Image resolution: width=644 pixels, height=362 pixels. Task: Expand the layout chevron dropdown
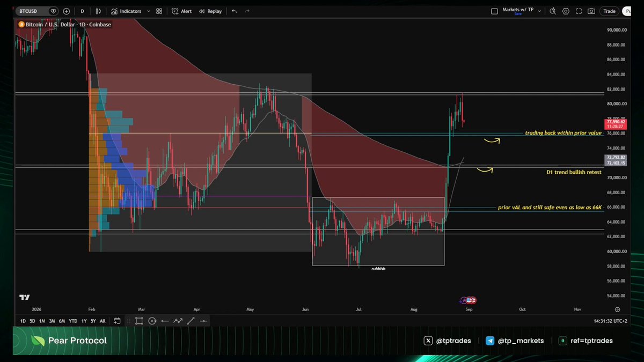[539, 11]
